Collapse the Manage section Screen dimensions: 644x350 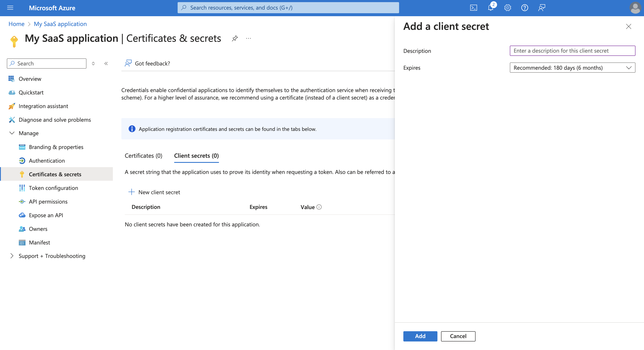(x=12, y=133)
